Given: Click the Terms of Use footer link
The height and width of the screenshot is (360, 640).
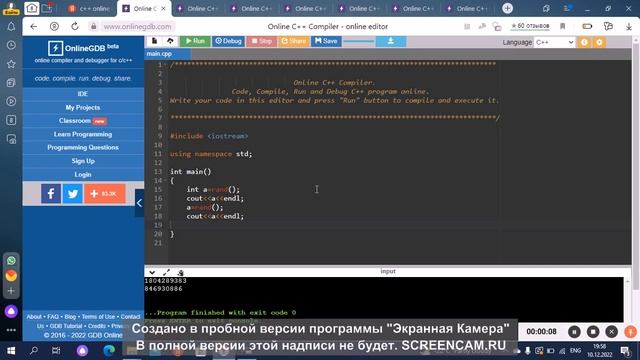Looking at the screenshot, I should pyautogui.click(x=98, y=317).
